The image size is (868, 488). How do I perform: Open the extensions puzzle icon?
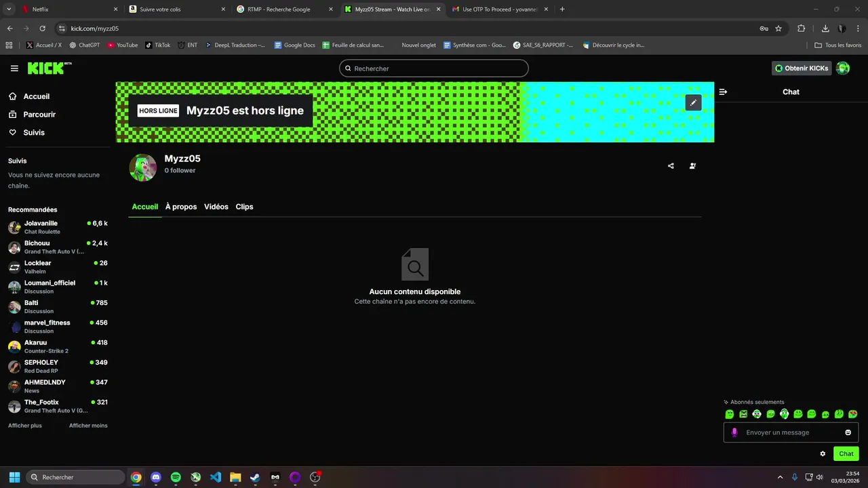pyautogui.click(x=802, y=28)
